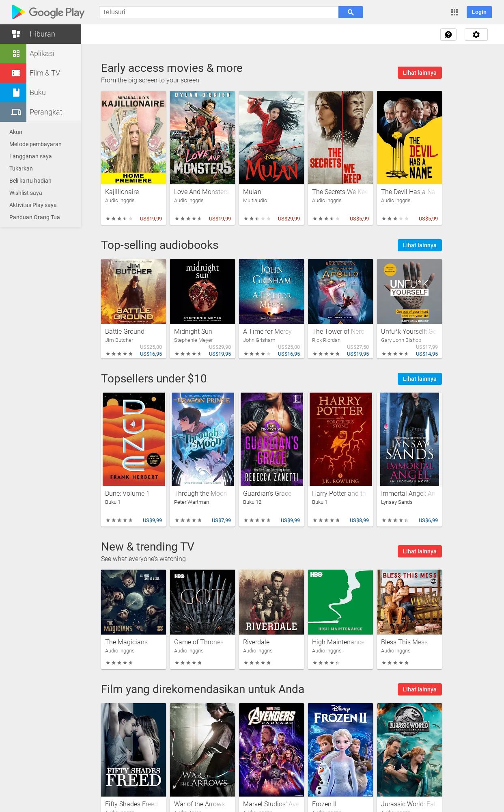The height and width of the screenshot is (812, 504).
Task: Open Harry Potter Sorcerer's Stone cover
Action: click(340, 439)
